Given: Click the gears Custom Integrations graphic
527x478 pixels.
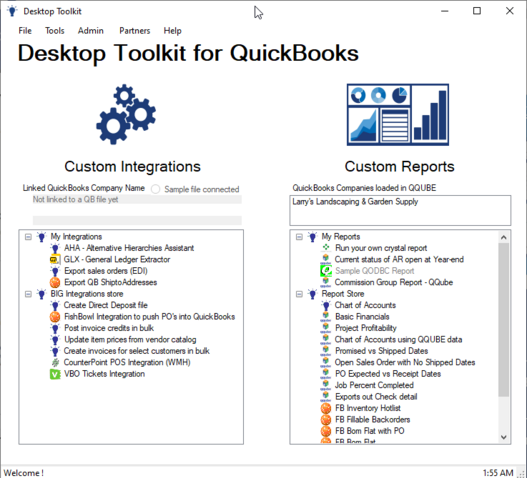Looking at the screenshot, I should point(126,114).
